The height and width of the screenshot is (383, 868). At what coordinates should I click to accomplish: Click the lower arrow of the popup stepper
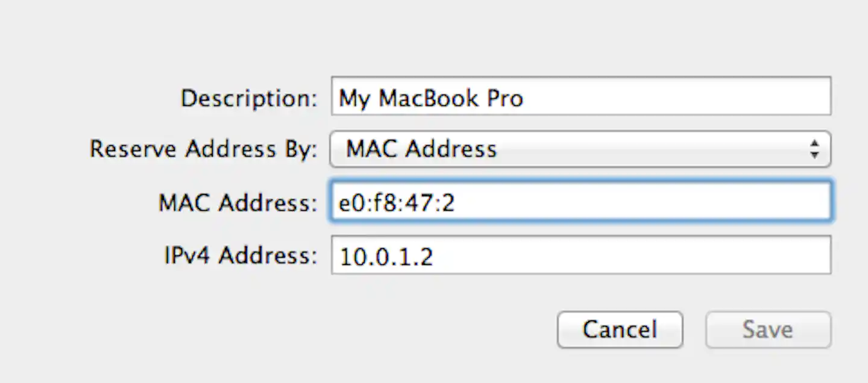[x=814, y=154]
